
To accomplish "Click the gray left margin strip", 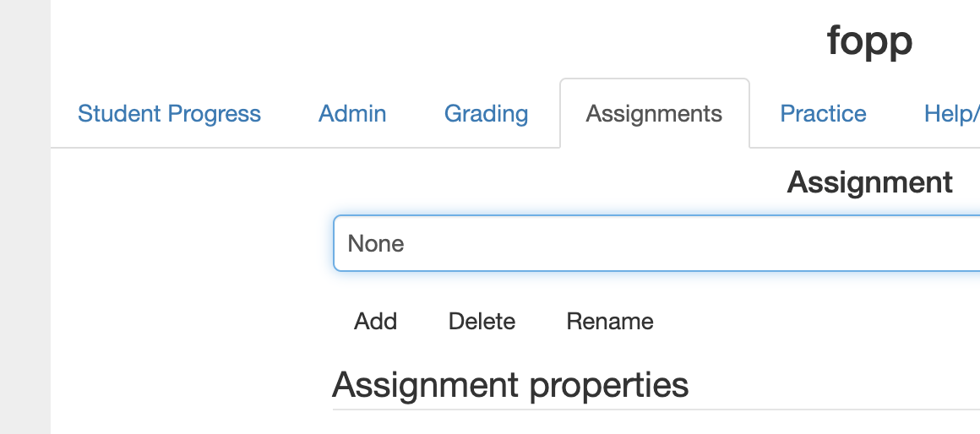I will [x=25, y=217].
